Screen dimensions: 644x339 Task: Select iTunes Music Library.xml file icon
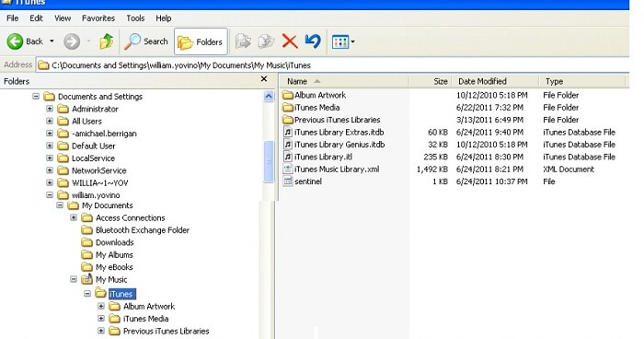pos(288,169)
